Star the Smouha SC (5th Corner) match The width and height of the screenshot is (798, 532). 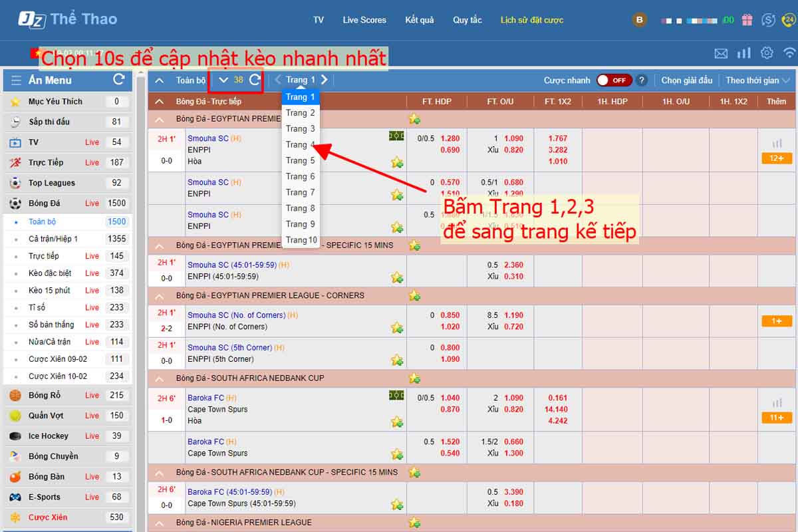pyautogui.click(x=397, y=360)
